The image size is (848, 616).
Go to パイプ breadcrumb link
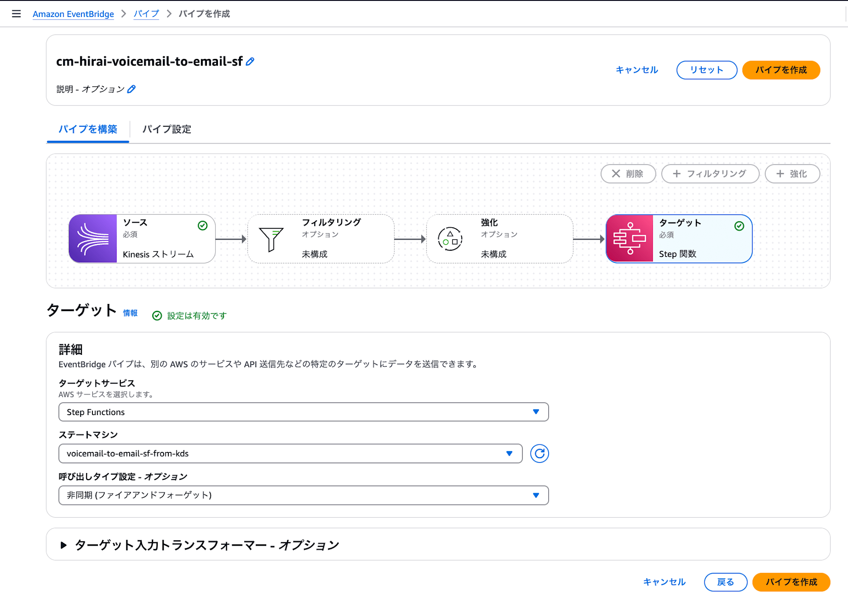coord(146,14)
